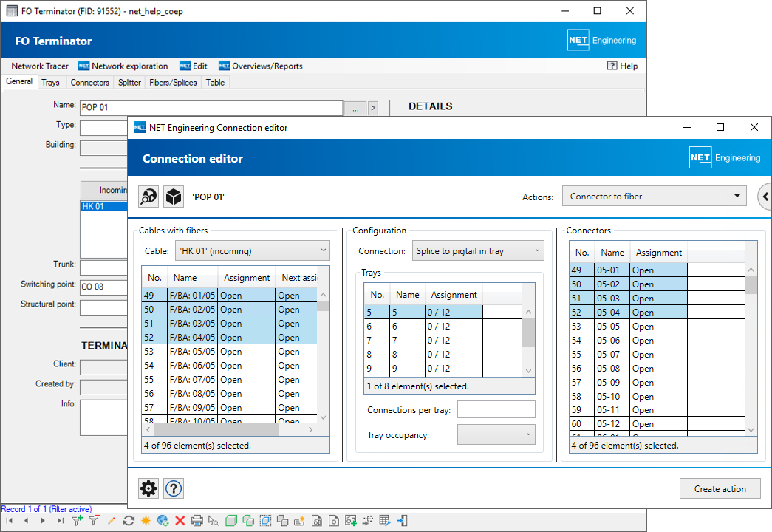Open Connection editor settings gear

(x=148, y=488)
